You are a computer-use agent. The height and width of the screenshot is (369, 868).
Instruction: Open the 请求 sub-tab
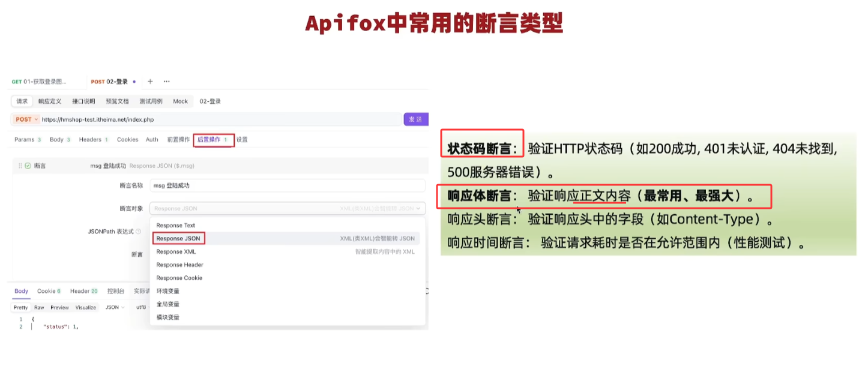[22, 101]
